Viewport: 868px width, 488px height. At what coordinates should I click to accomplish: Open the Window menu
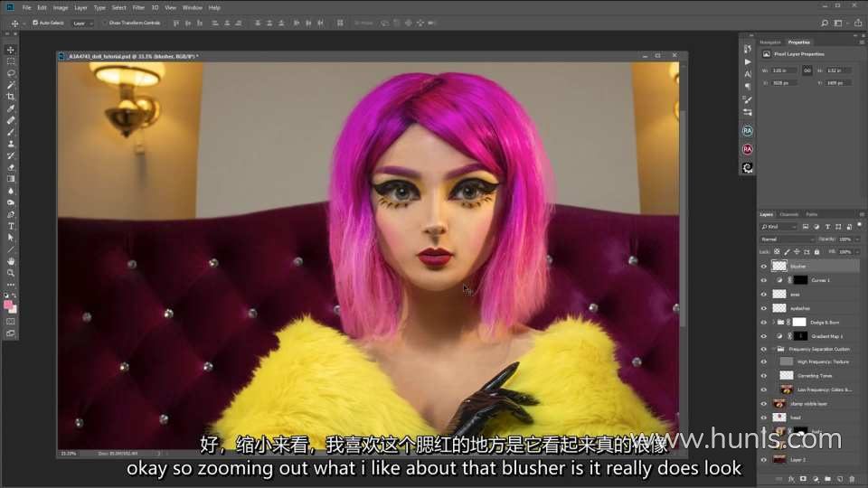pos(192,8)
